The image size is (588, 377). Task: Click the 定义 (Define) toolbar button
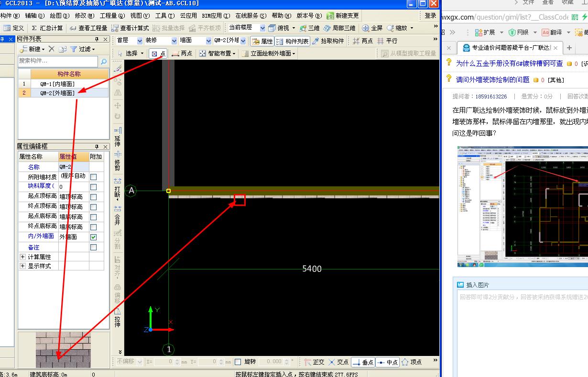coord(14,28)
